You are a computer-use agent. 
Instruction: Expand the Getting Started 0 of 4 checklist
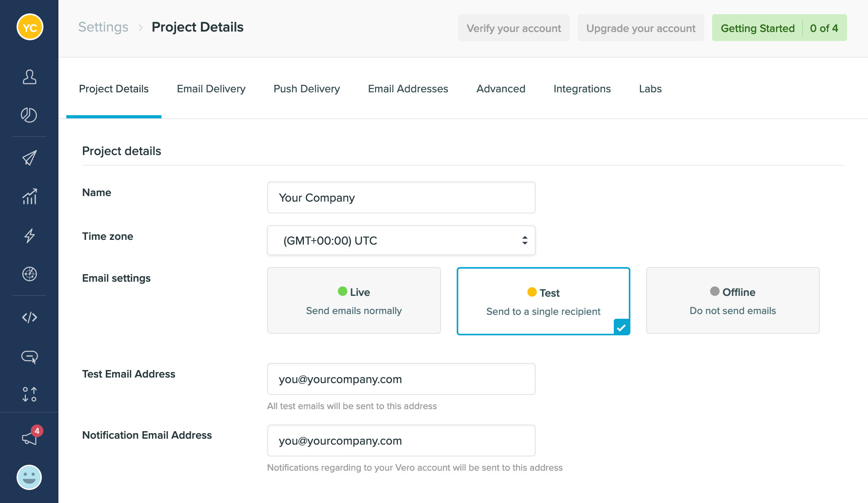coord(779,28)
